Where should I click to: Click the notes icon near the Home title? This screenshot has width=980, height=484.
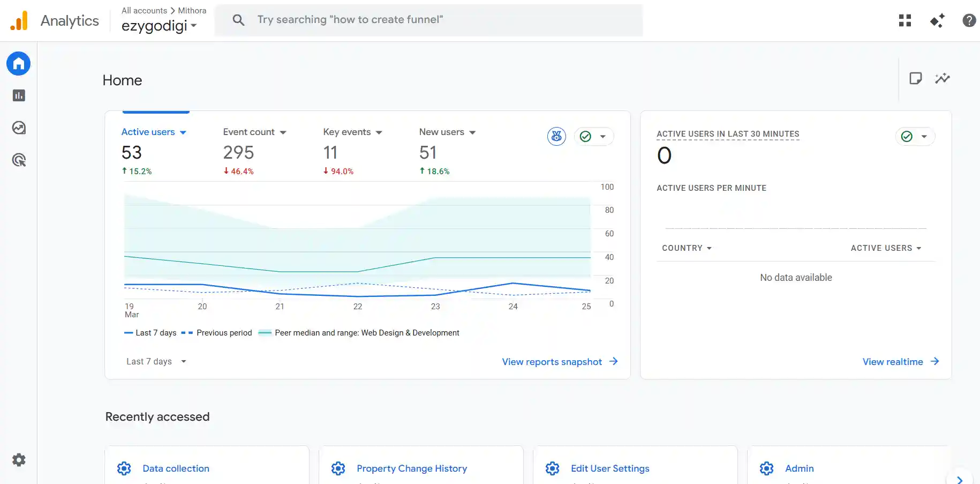point(916,78)
